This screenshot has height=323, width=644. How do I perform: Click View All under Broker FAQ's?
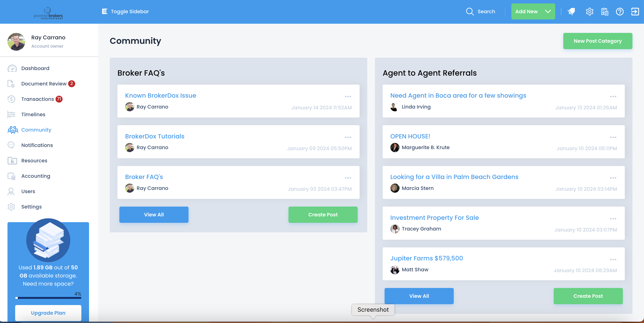[154, 215]
